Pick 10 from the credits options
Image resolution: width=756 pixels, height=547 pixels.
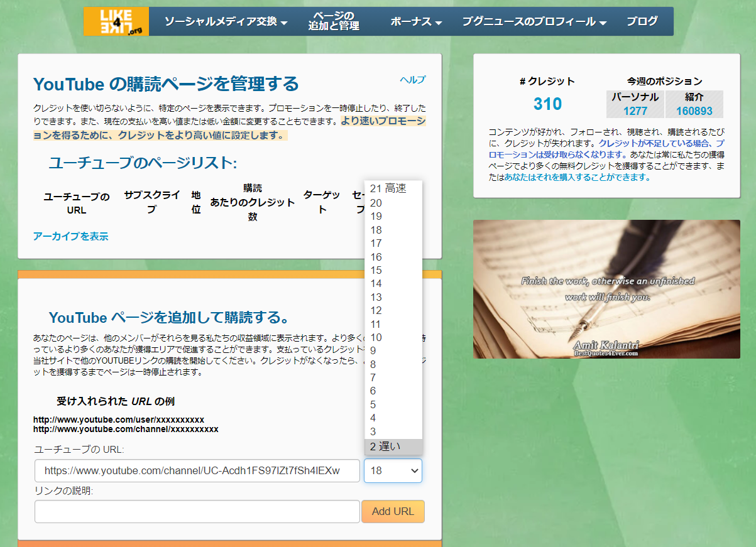393,338
